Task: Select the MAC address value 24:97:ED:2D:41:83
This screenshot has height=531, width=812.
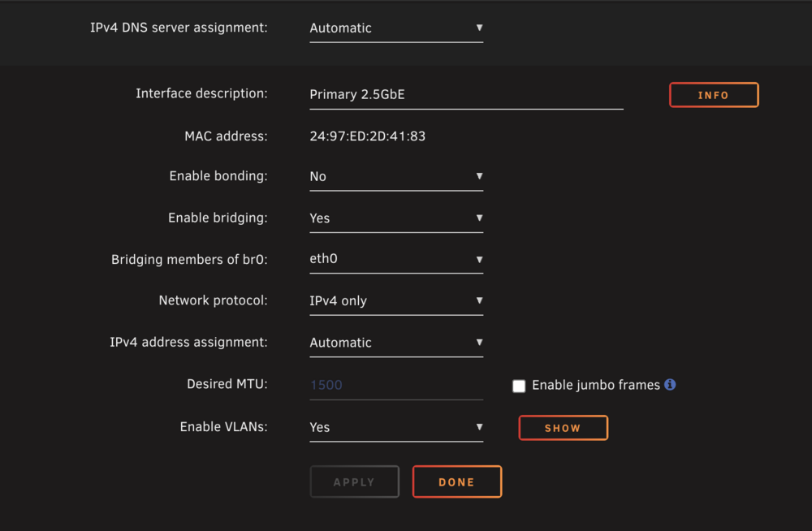Action: coord(367,136)
